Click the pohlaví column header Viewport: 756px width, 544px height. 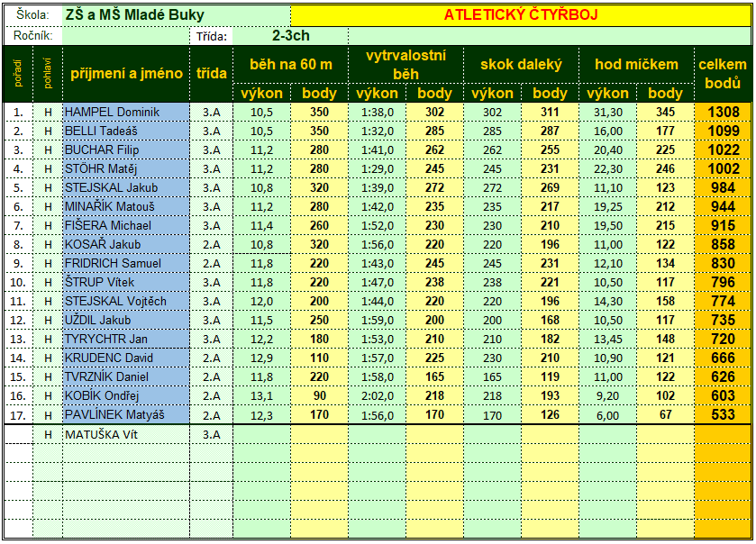[x=47, y=73]
